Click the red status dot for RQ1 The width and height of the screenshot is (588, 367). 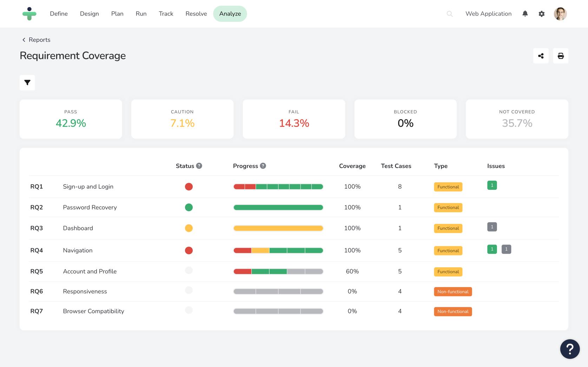coord(189,187)
